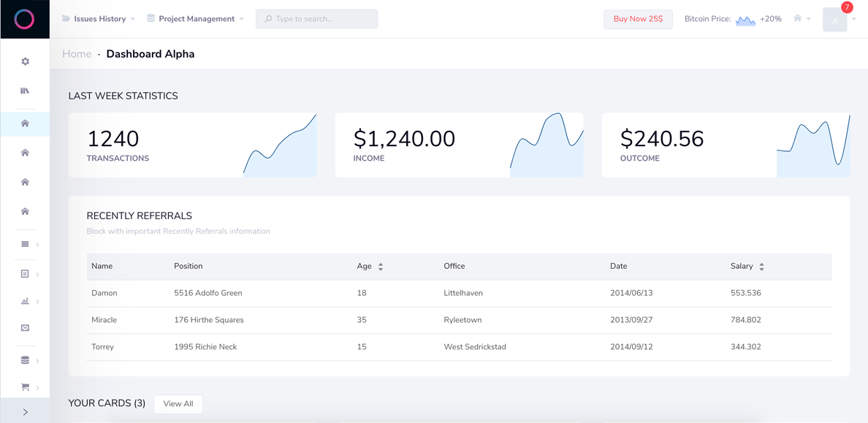The width and height of the screenshot is (868, 423).
Task: Expand submenu chevron next to cart icon
Action: [x=38, y=387]
